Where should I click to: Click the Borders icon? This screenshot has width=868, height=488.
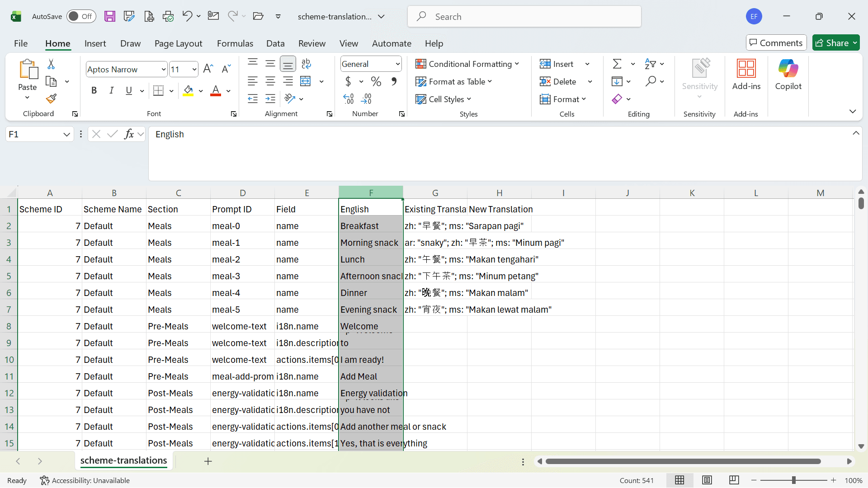(x=158, y=90)
